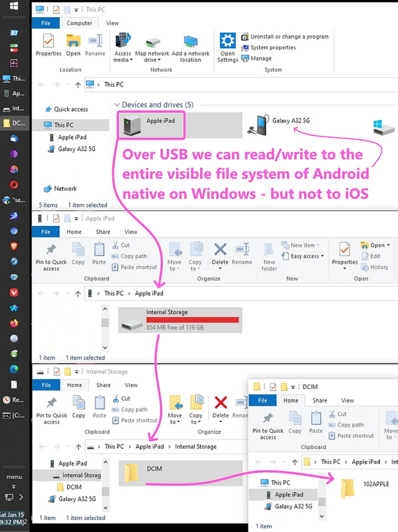The height and width of the screenshot is (532, 398).
Task: Click This PC address bar field
Action: click(241, 84)
